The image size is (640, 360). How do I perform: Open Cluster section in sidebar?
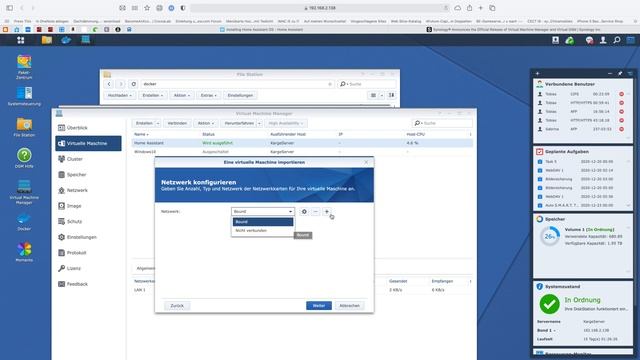pyautogui.click(x=88, y=159)
